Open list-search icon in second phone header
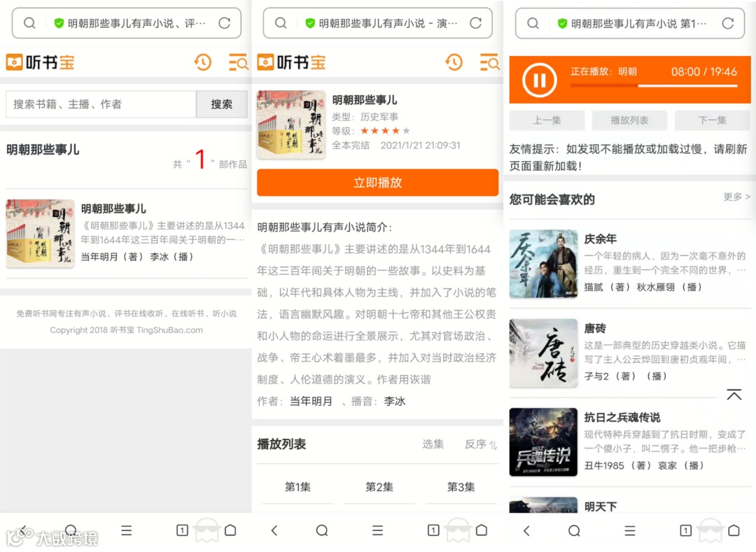This screenshot has height=552, width=756. coord(489,62)
